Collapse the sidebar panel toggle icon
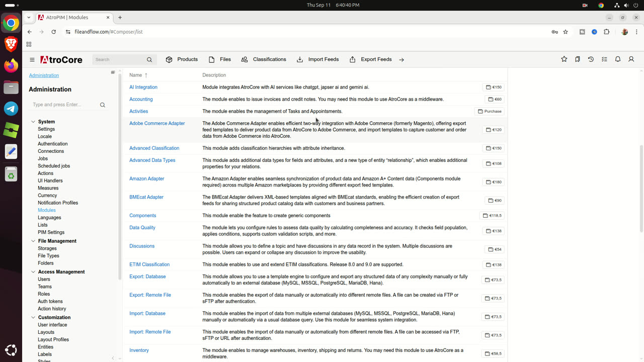The height and width of the screenshot is (362, 644). [x=113, y=72]
